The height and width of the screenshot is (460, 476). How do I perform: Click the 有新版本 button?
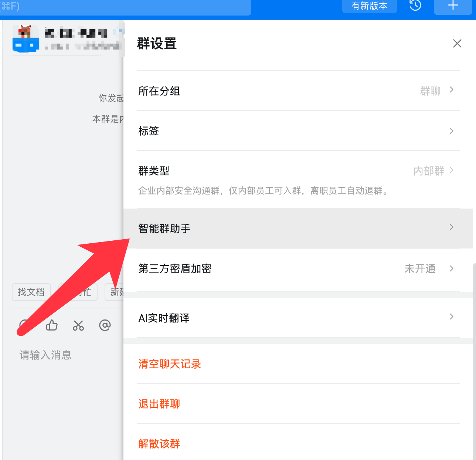click(369, 6)
